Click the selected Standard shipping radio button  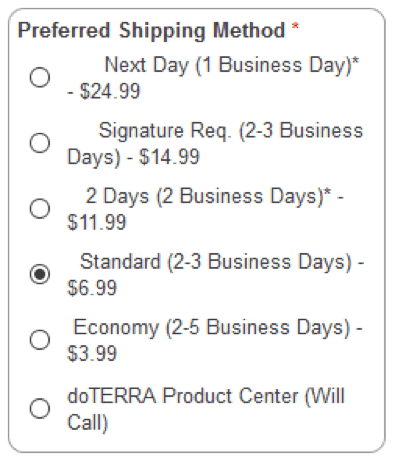coord(40,274)
